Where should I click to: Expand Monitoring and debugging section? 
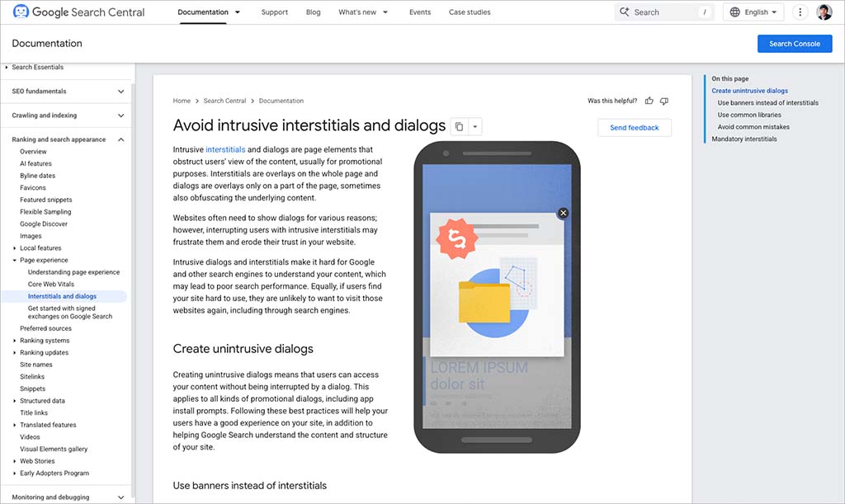(120, 497)
